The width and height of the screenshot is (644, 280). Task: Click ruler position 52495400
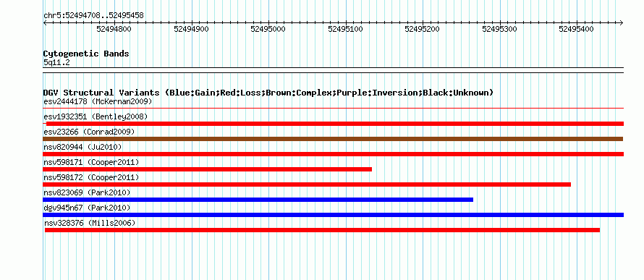click(577, 29)
